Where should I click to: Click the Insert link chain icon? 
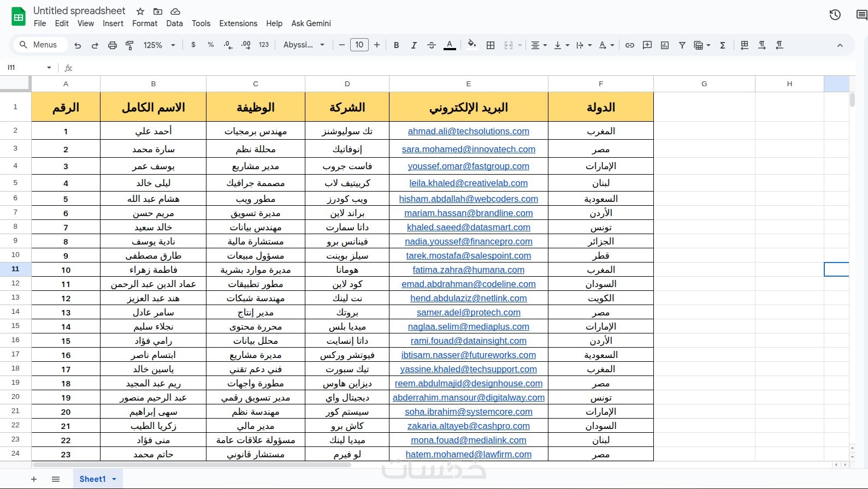(630, 45)
